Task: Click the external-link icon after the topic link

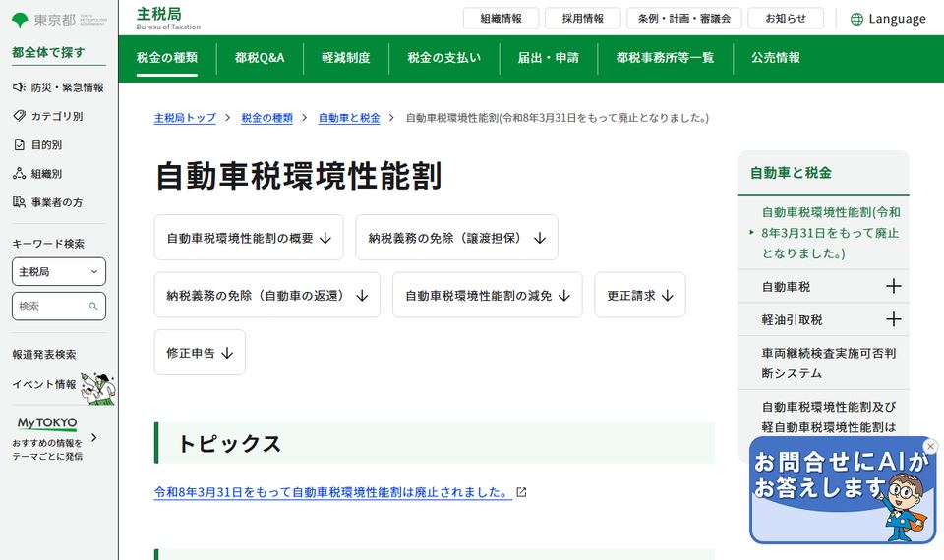Action: point(521,492)
